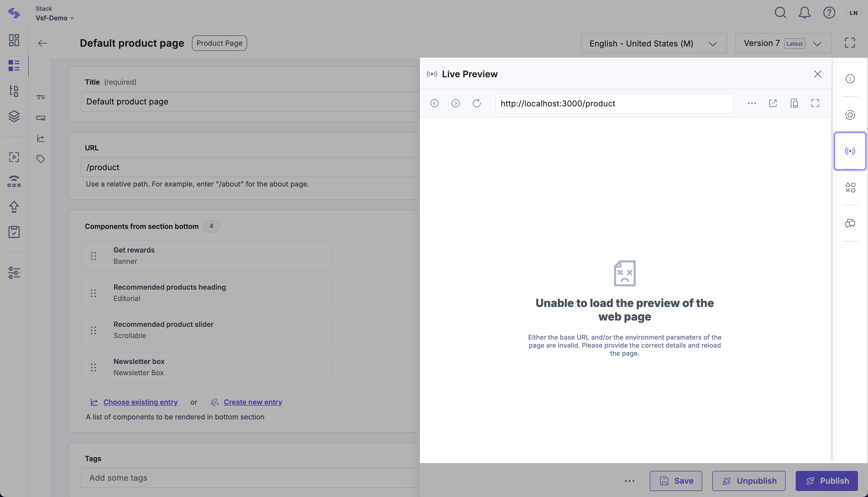Click the components count badge 4

click(211, 226)
